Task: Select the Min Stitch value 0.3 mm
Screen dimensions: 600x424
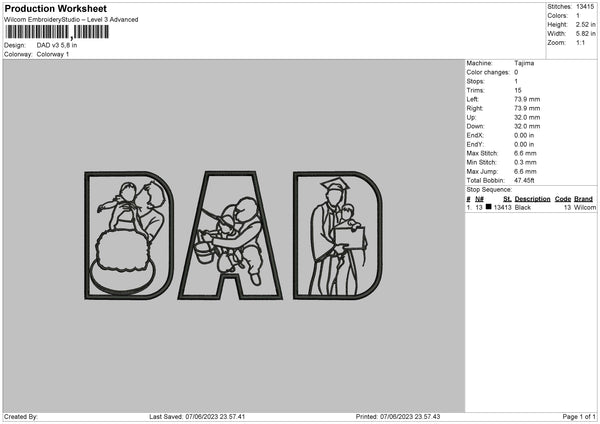Action: 525,162
